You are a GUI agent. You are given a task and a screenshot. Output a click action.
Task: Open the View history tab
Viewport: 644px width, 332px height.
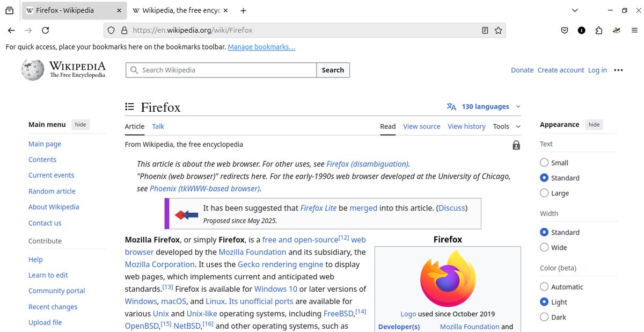point(466,126)
